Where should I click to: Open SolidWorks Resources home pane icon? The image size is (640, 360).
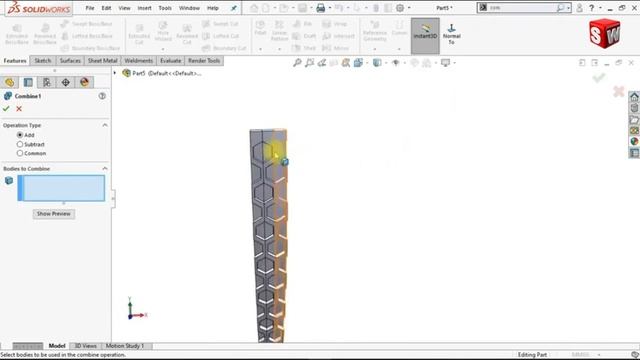634,97
